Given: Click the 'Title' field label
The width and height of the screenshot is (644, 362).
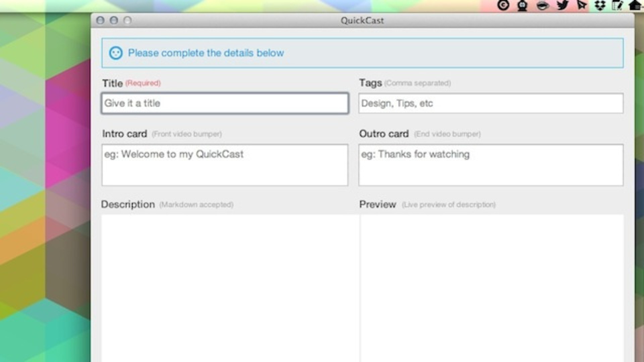Looking at the screenshot, I should point(113,83).
